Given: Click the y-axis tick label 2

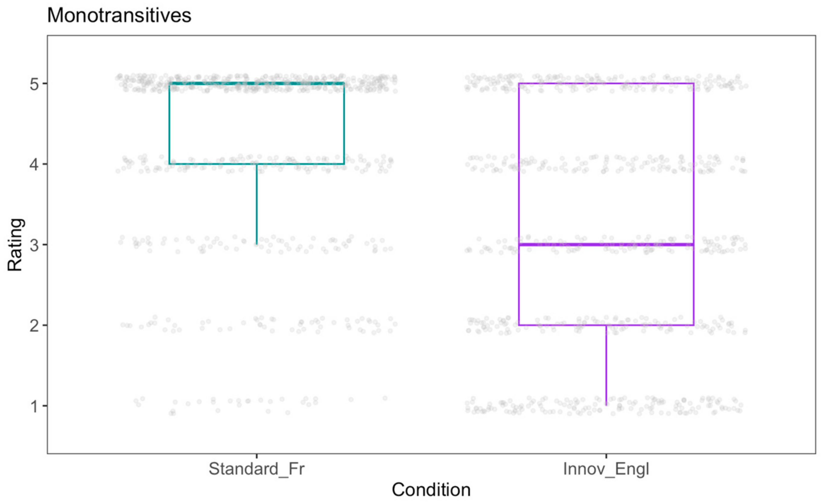Looking at the screenshot, I should point(34,325).
